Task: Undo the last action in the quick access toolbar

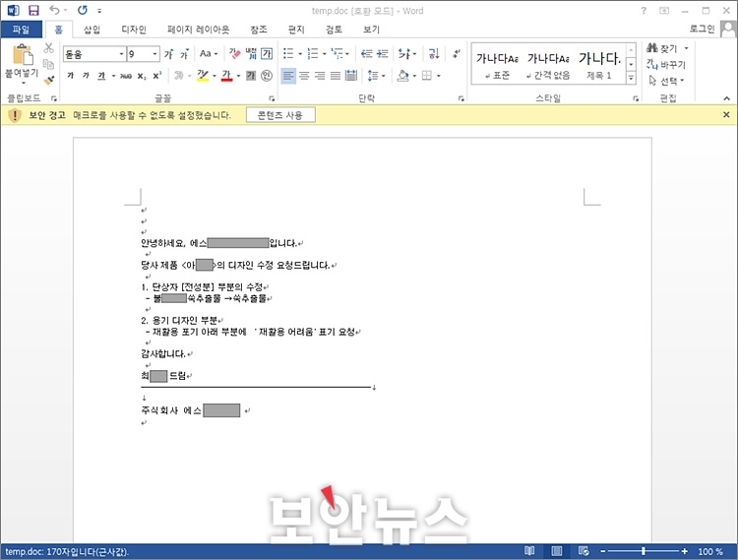Action: tap(54, 11)
